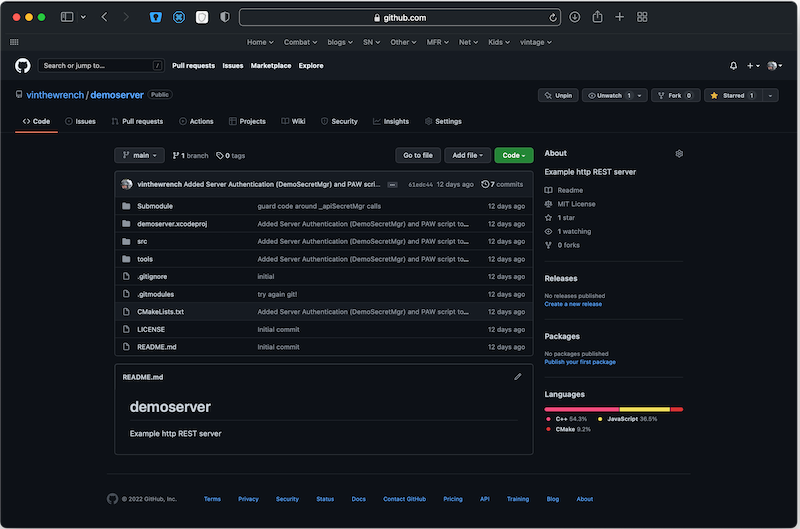
Task: Switch to the Wiki tab
Action: [x=293, y=121]
